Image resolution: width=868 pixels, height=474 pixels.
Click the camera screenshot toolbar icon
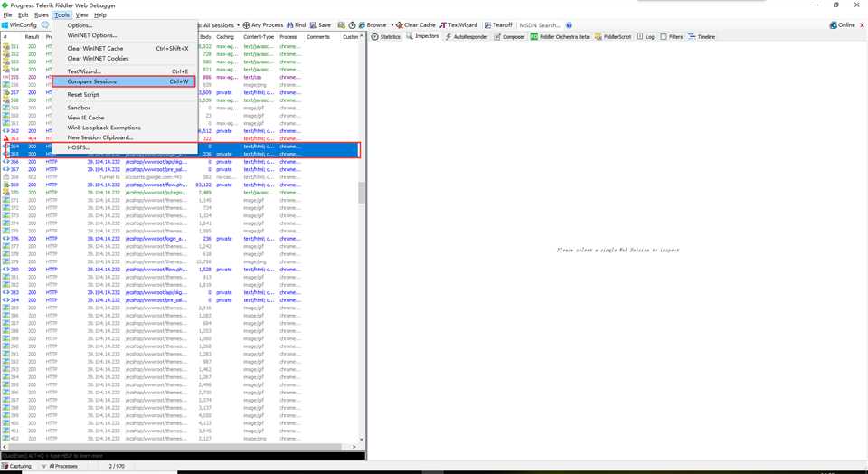pyautogui.click(x=342, y=25)
